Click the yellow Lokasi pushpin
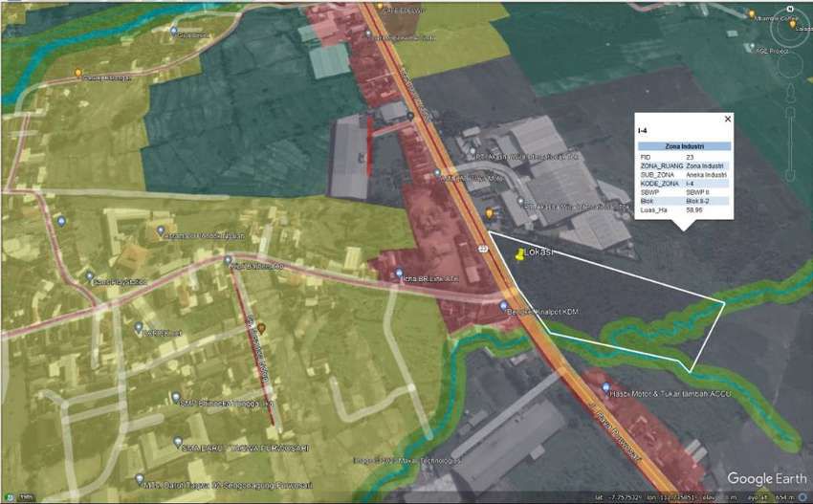 [x=519, y=254]
